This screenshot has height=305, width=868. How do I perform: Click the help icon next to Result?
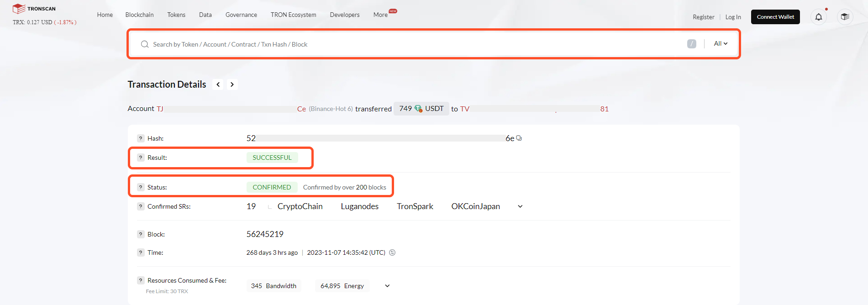(141, 158)
